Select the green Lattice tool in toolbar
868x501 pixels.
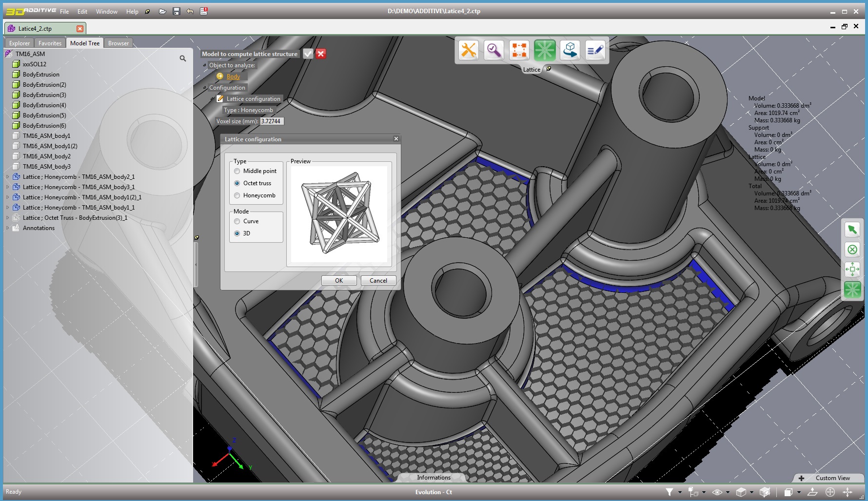click(544, 50)
